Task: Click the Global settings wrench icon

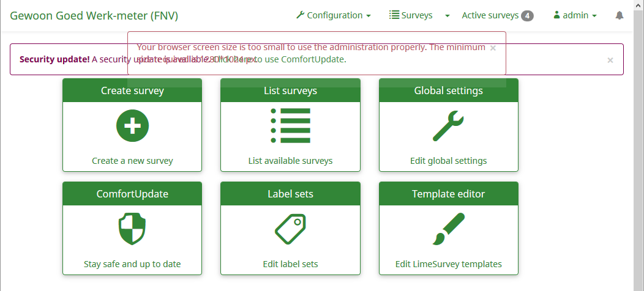Action: pos(448,126)
